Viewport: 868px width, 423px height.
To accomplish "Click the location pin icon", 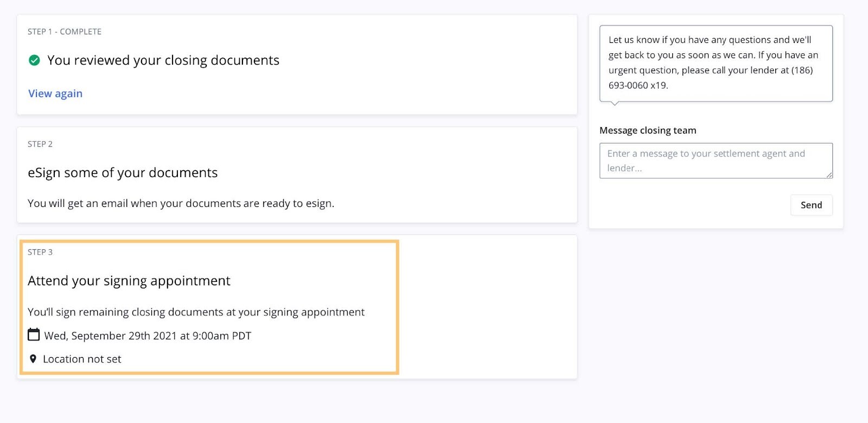I will point(33,359).
